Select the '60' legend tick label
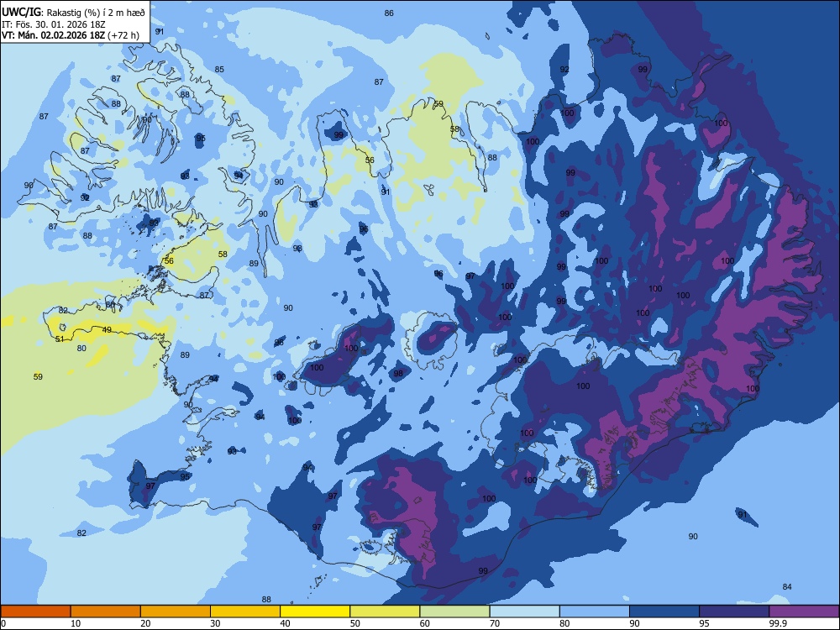The image size is (840, 630). point(425,623)
